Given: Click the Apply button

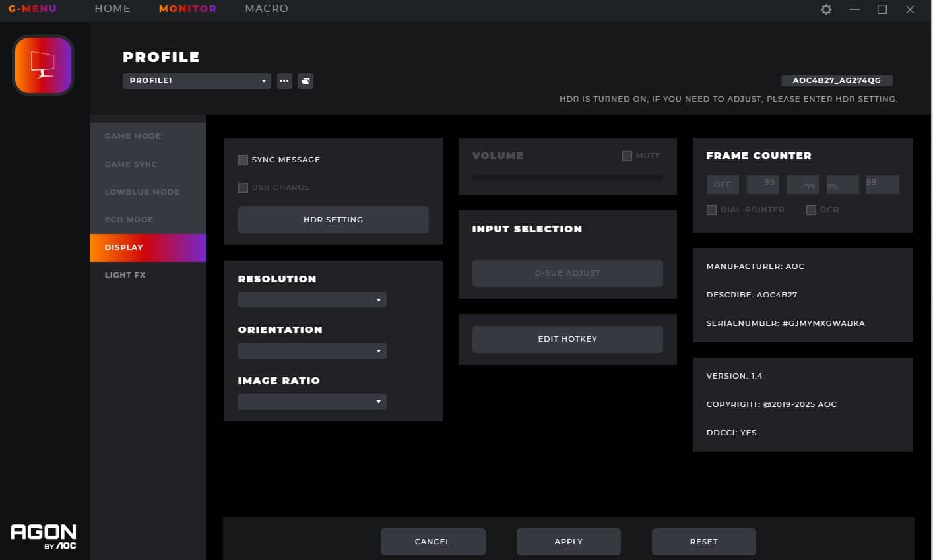Looking at the screenshot, I should click(x=569, y=542).
